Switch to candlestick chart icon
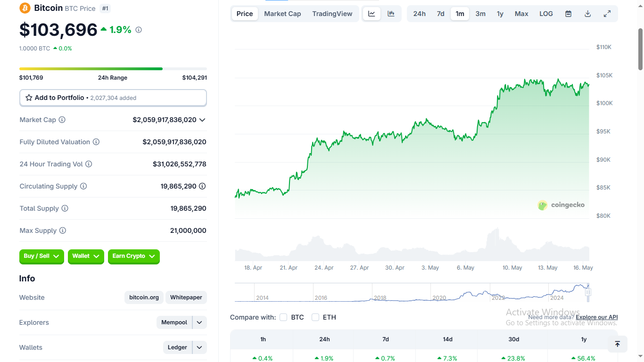644x362 pixels. tap(391, 14)
